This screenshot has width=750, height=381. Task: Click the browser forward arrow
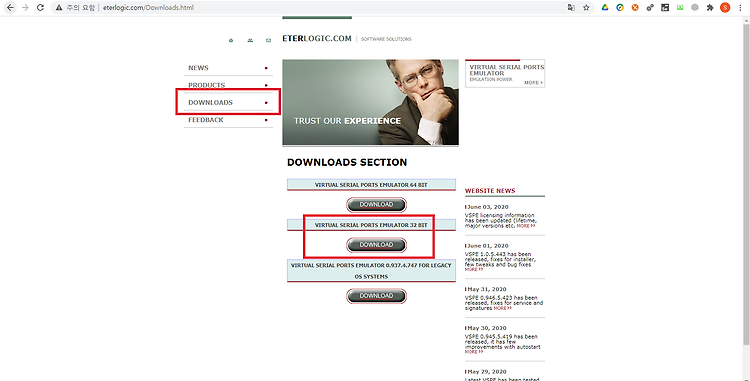pyautogui.click(x=25, y=8)
